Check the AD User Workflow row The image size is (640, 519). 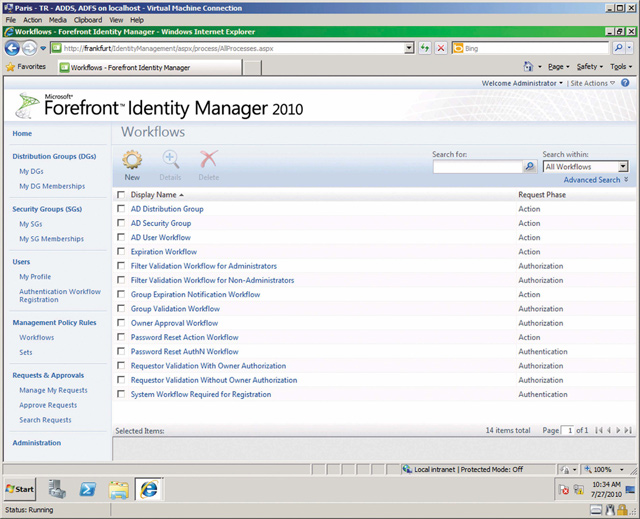coord(121,237)
